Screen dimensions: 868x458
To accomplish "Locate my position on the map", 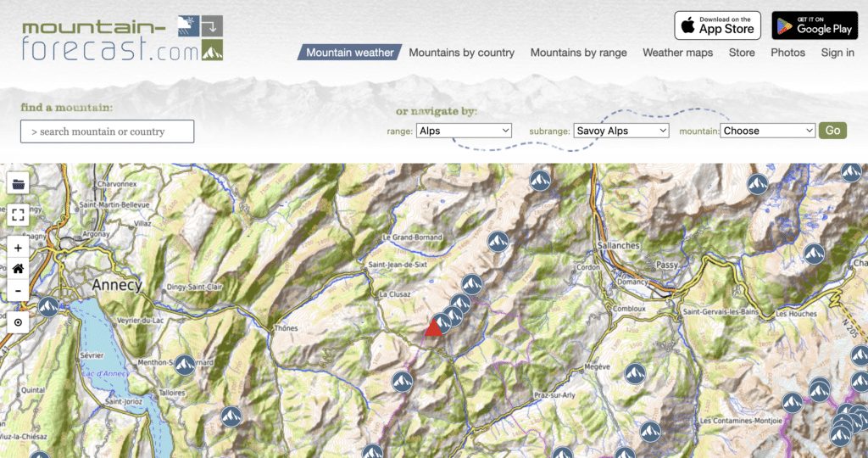I will 19,322.
